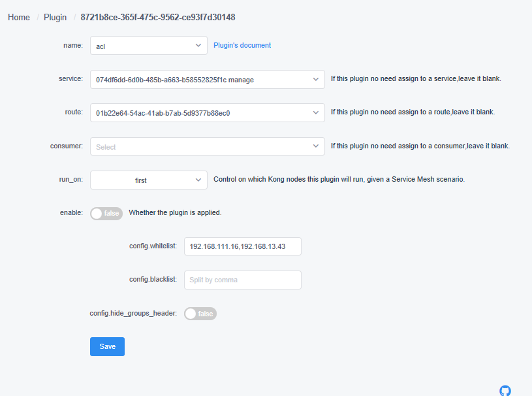Open Plugin's document link
This screenshot has width=532, height=396.
(242, 45)
